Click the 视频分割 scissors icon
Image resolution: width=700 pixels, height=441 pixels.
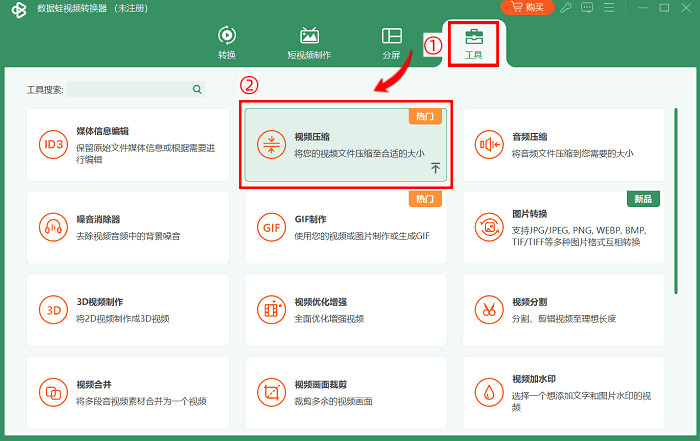[x=489, y=310]
